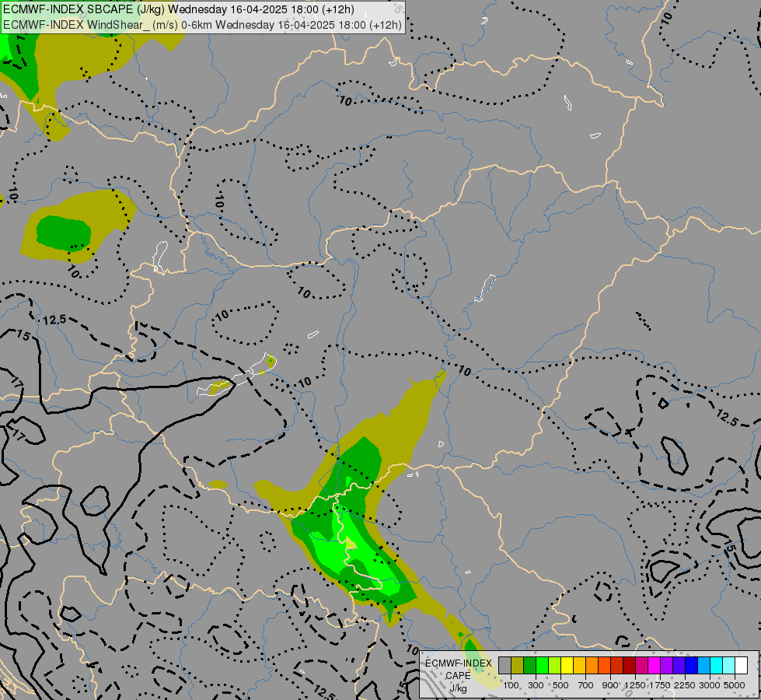The image size is (761, 700).
Task: Click the sky blue legend swatch
Action: (703, 665)
